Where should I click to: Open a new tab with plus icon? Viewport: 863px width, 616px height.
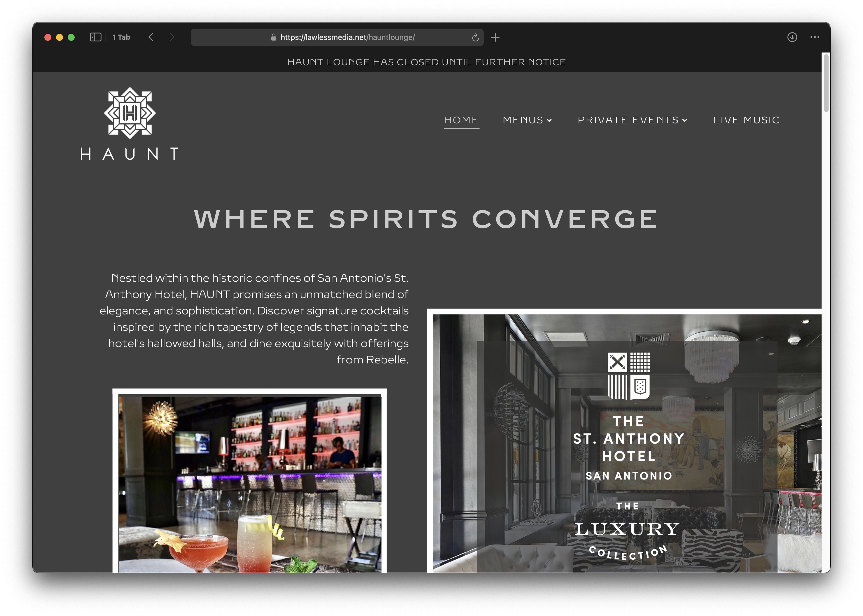(x=495, y=38)
